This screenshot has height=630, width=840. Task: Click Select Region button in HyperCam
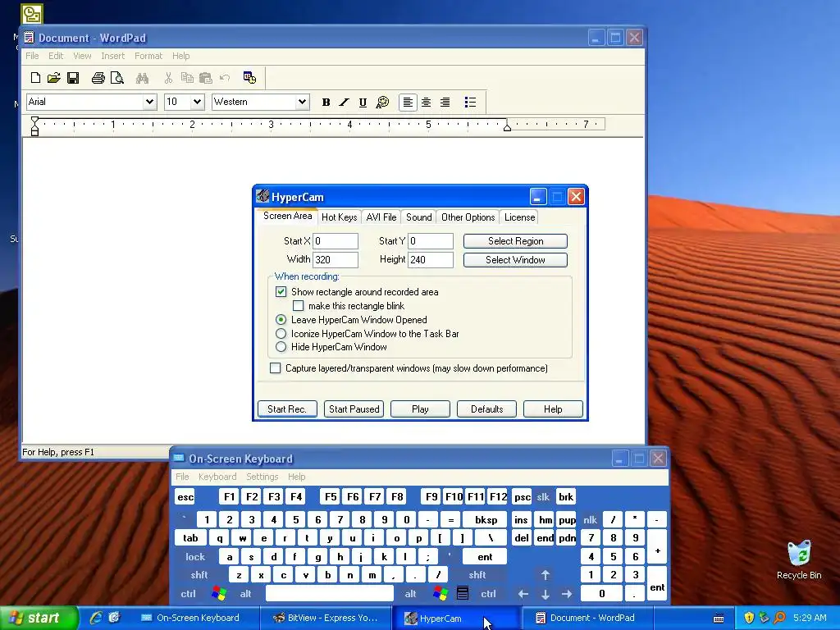[x=515, y=241]
